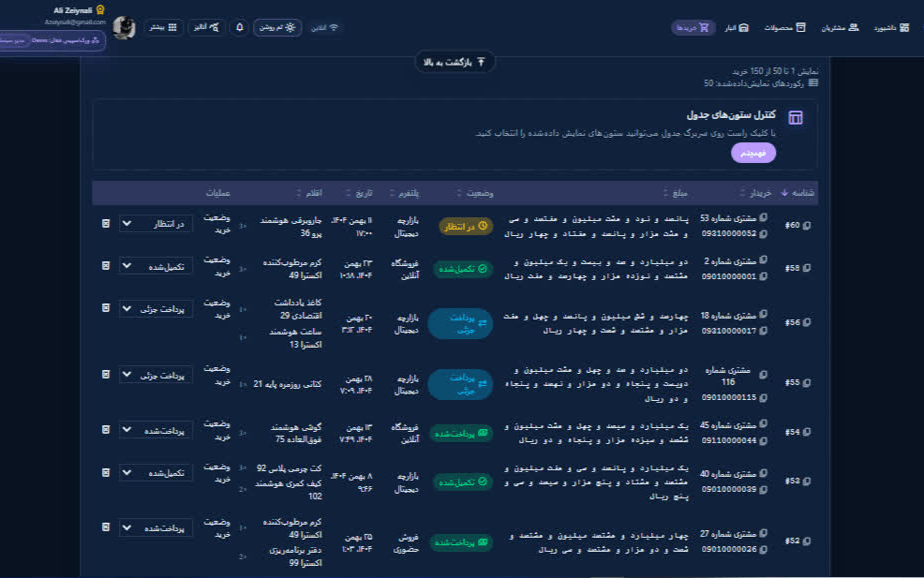Sort by the تاریخ (Date) column header

[359, 193]
